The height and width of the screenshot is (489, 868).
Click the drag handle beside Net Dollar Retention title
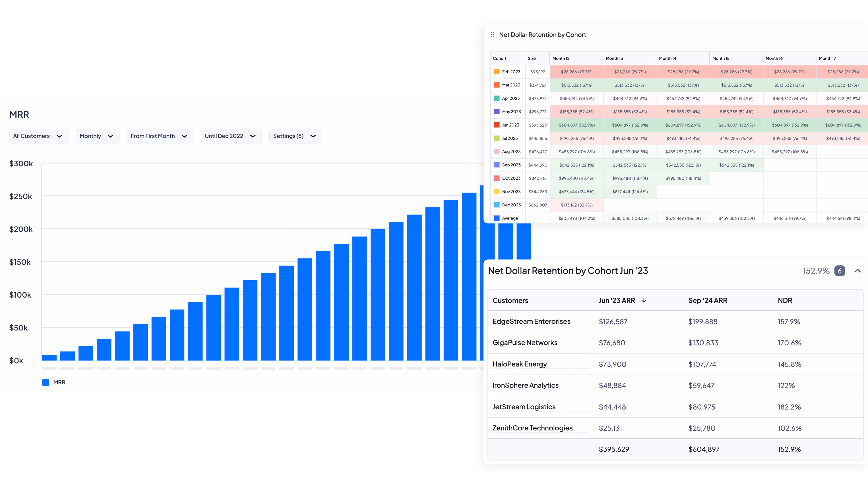pos(492,35)
